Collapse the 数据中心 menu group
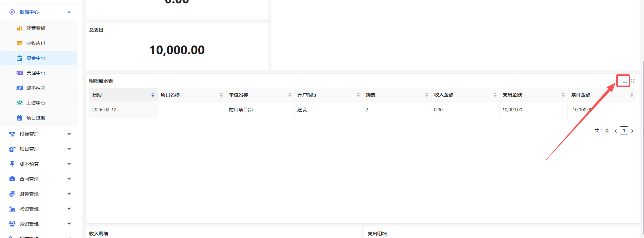This screenshot has width=644, height=238. [x=69, y=12]
